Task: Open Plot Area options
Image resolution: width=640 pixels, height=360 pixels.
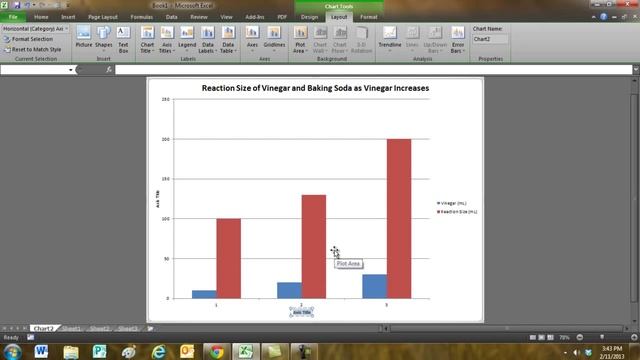Action: [300, 40]
